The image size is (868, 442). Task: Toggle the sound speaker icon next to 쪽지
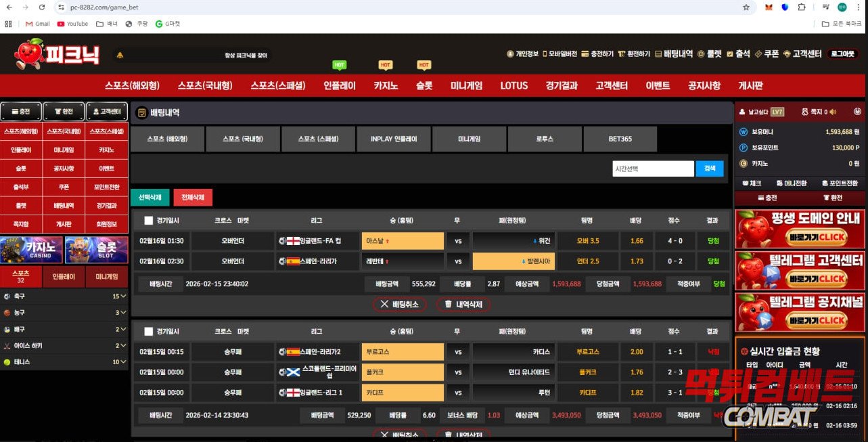click(833, 112)
